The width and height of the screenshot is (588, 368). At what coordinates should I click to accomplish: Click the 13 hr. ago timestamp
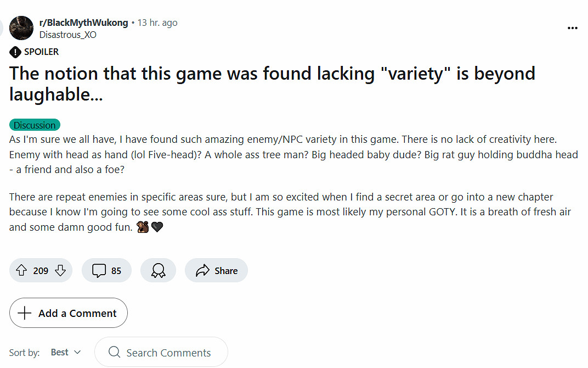[157, 23]
